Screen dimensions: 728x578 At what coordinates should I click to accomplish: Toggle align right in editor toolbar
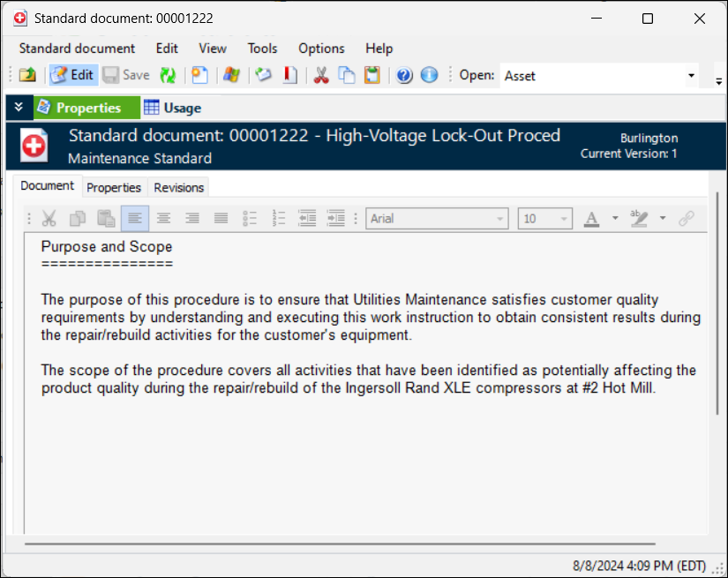(x=192, y=218)
